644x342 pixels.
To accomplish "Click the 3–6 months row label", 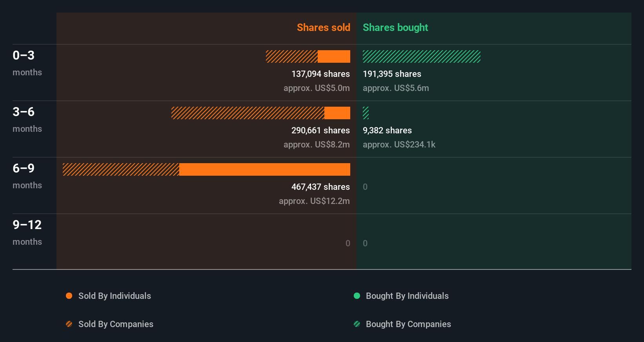I will [27, 120].
